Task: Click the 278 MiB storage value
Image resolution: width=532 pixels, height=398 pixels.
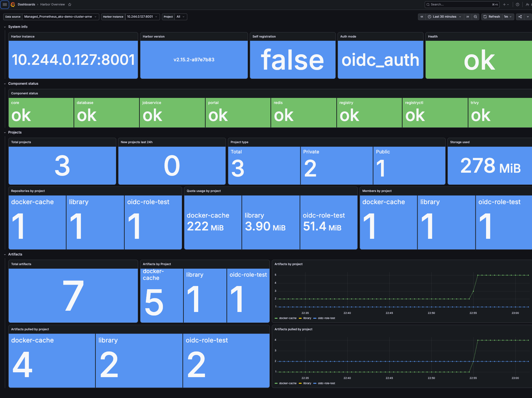Action: coord(490,166)
